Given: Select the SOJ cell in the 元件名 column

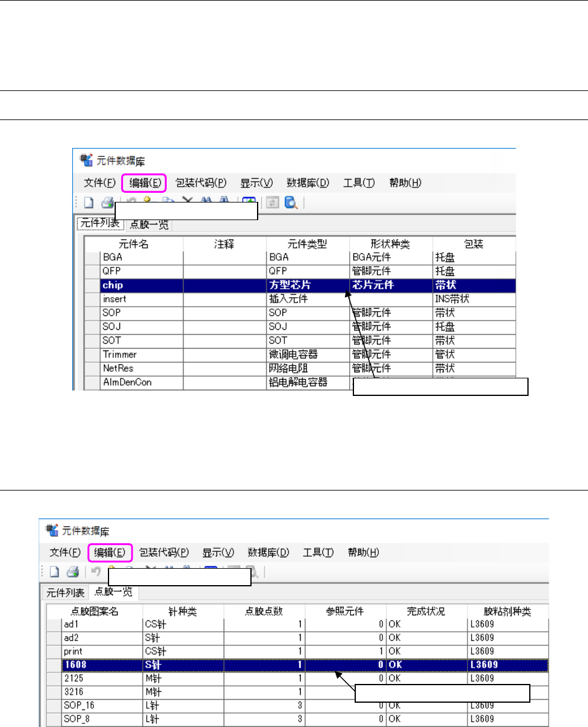Looking at the screenshot, I should [141, 327].
